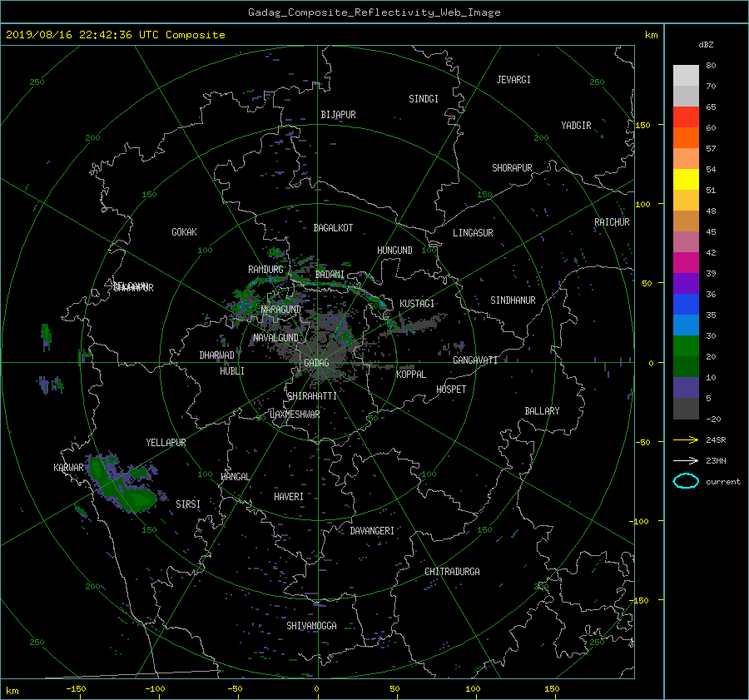Image resolution: width=749 pixels, height=700 pixels.
Task: Click the SIRSI city label
Action: pos(188,504)
